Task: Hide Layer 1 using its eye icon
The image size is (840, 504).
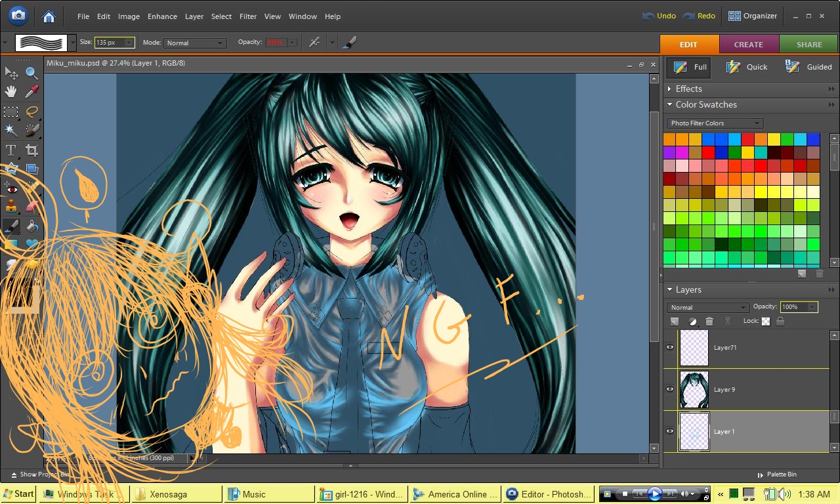Action: click(670, 431)
